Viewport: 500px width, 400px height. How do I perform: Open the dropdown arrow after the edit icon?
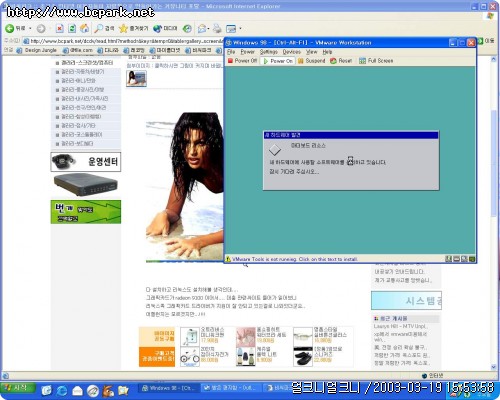[x=240, y=29]
